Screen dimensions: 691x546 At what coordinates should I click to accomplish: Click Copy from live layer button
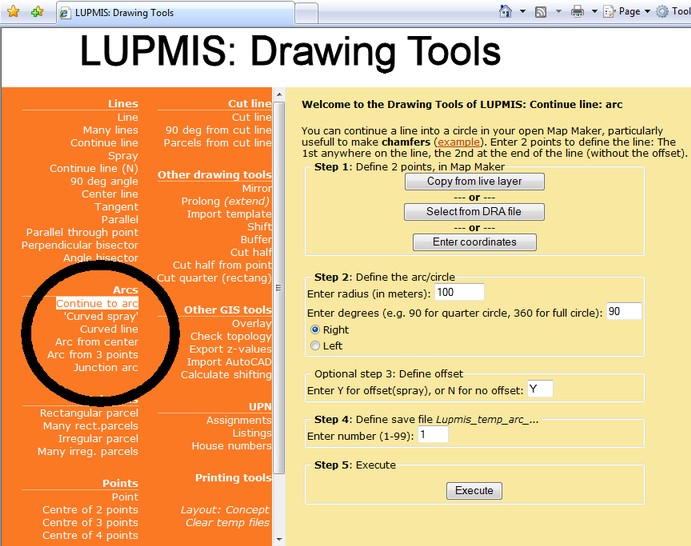pyautogui.click(x=474, y=182)
